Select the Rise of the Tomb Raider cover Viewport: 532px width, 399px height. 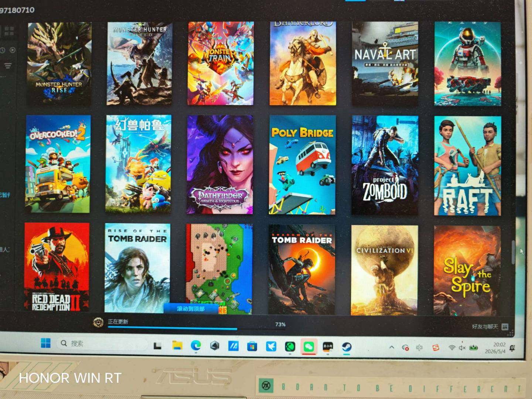(x=137, y=268)
